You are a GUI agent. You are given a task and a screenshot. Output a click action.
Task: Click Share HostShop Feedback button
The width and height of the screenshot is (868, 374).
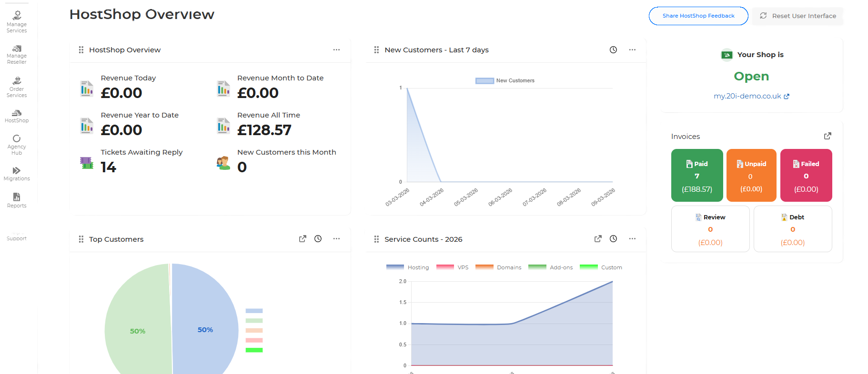(x=698, y=16)
